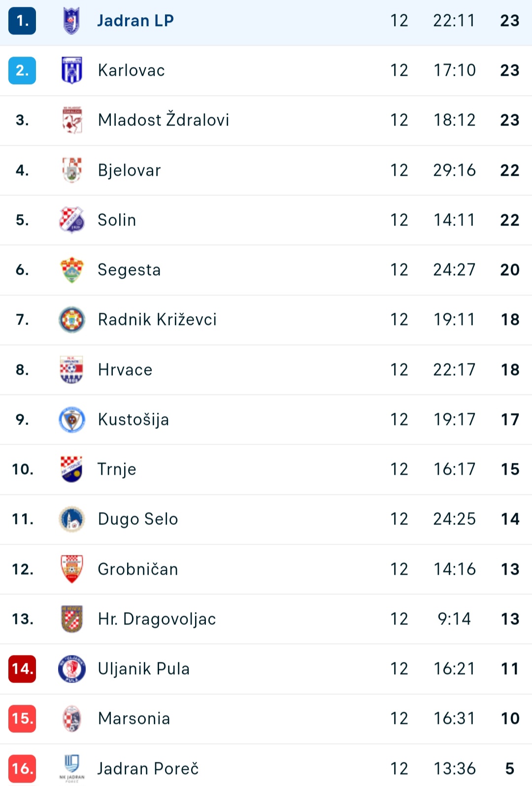The image size is (532, 786).
Task: Tap the Solin club badge
Action: [x=72, y=220]
